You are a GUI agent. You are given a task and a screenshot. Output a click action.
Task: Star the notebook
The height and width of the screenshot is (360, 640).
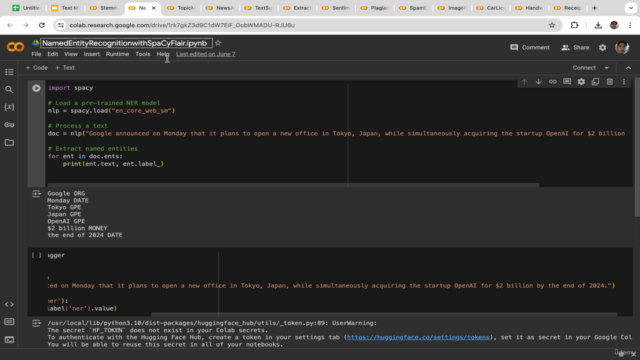coord(218,43)
